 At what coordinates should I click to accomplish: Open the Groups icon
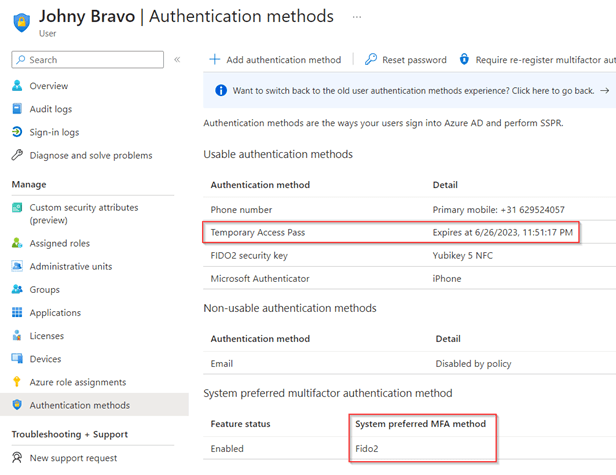(17, 290)
